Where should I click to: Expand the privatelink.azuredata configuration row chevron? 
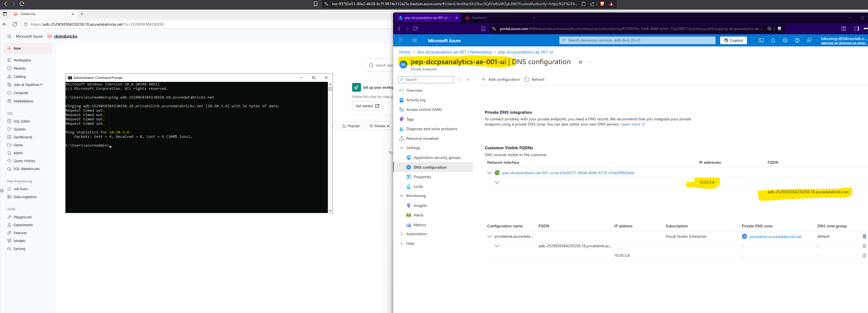click(x=489, y=236)
